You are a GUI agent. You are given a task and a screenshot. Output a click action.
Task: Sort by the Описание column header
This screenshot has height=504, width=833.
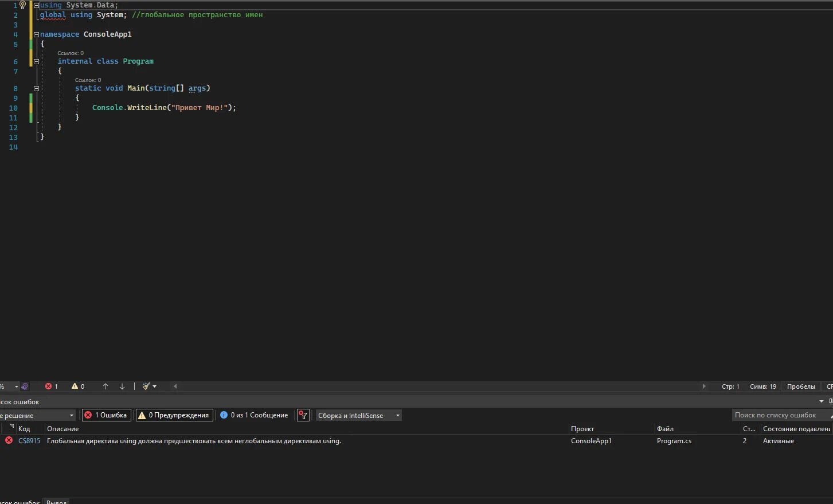(x=63, y=429)
